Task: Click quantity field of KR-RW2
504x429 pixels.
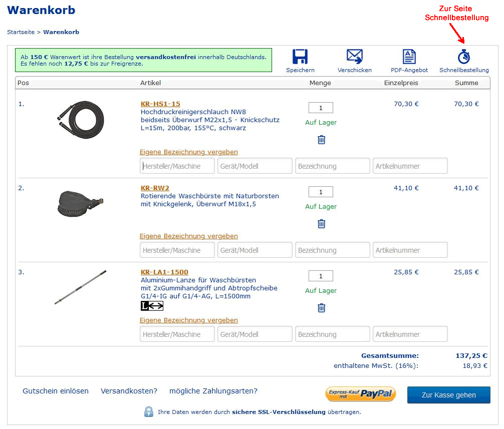Action: 321,192
